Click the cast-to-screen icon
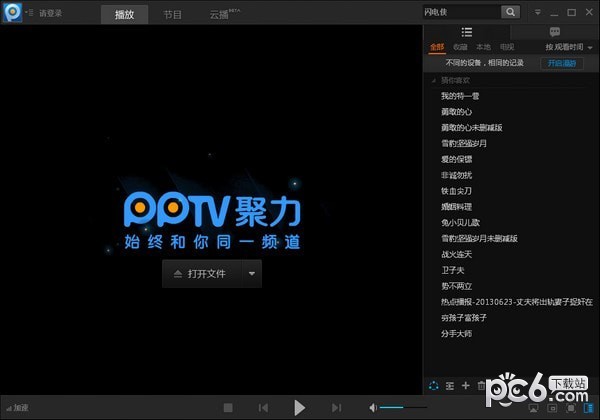600x420 pixels. [533, 409]
